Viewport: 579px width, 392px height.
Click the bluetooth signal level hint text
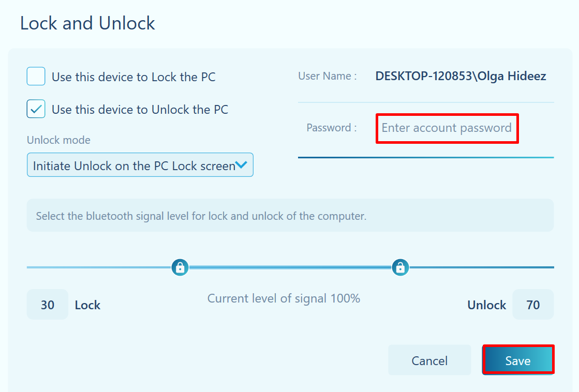(201, 216)
